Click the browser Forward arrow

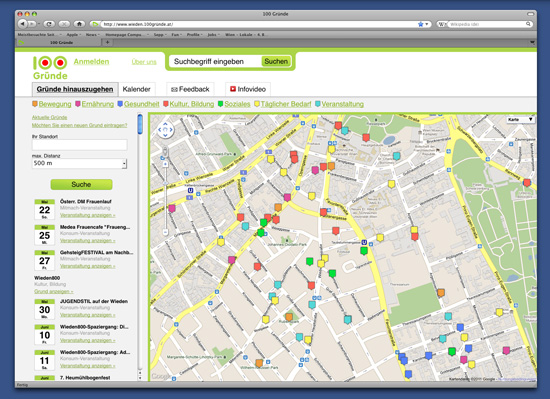32,24
